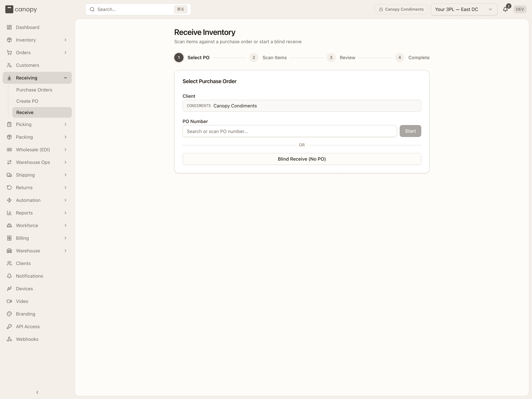532x399 pixels.
Task: Open the Your 3PL — East DC dropdown
Action: tap(464, 9)
